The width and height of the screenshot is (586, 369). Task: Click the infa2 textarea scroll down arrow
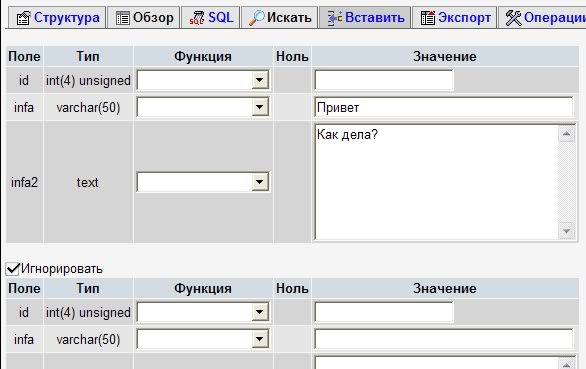[567, 231]
